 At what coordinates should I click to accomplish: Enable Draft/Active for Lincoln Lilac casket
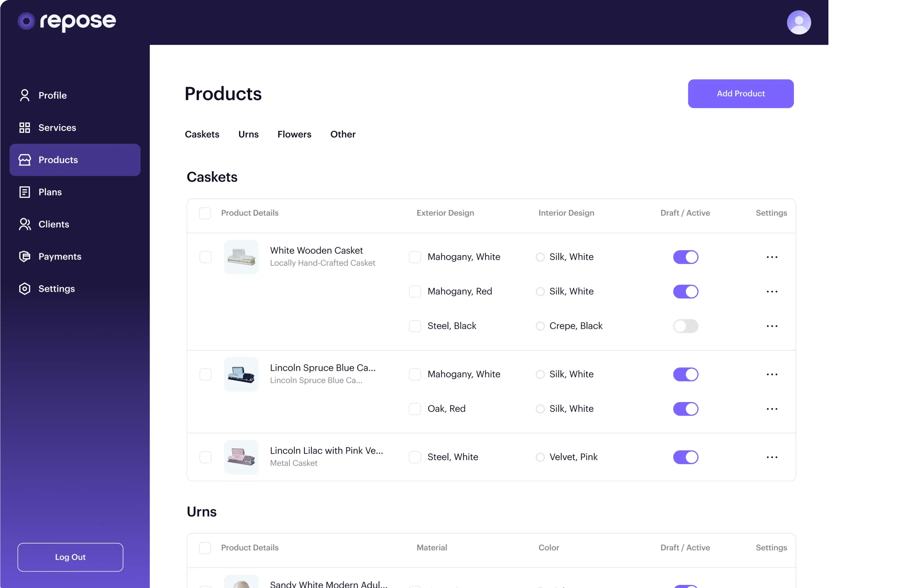tap(686, 457)
